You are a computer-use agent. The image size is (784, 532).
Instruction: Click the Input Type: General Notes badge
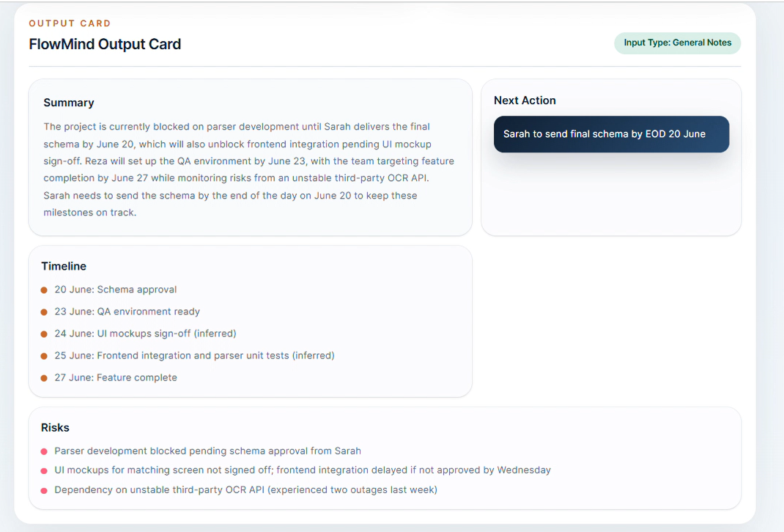(x=677, y=43)
